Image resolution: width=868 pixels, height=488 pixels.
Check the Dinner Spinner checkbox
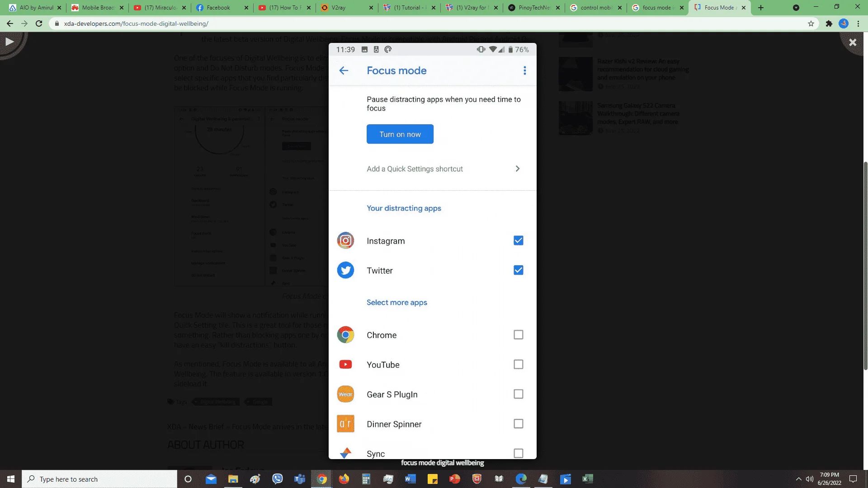tap(519, 424)
